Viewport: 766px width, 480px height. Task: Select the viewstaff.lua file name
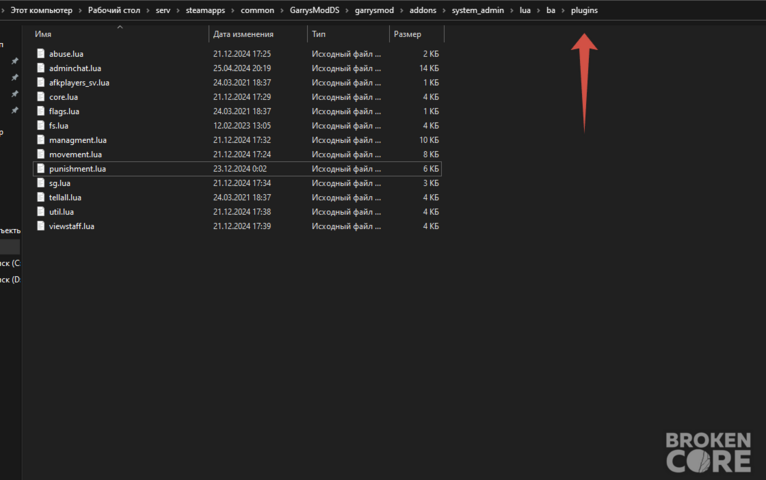pyautogui.click(x=71, y=226)
